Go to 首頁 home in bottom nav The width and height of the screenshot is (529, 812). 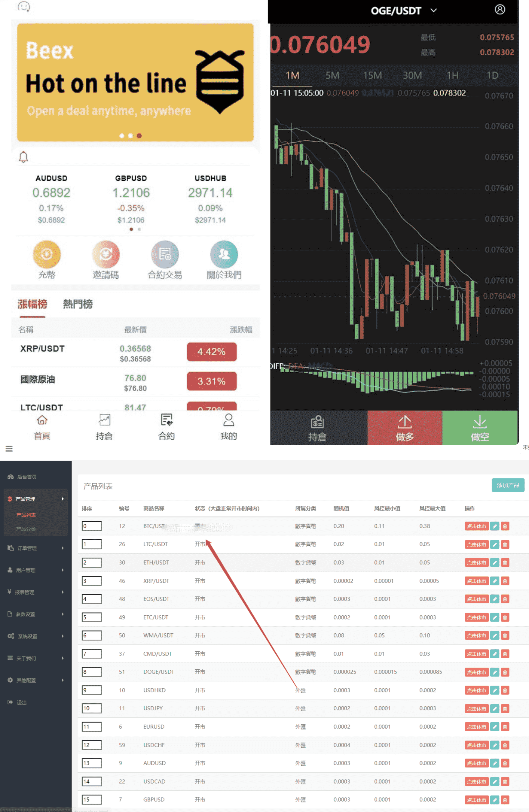click(42, 427)
